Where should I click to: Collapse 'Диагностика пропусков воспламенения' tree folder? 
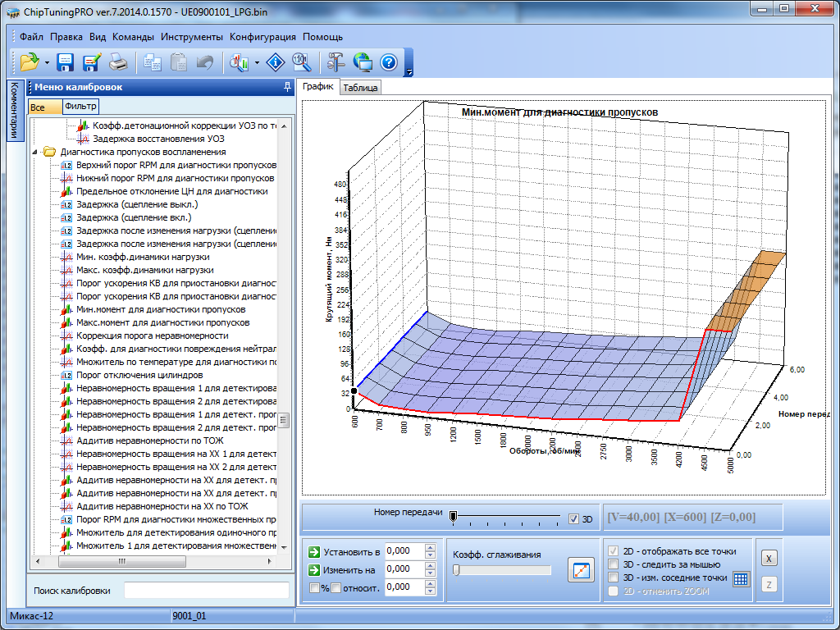tap(35, 152)
